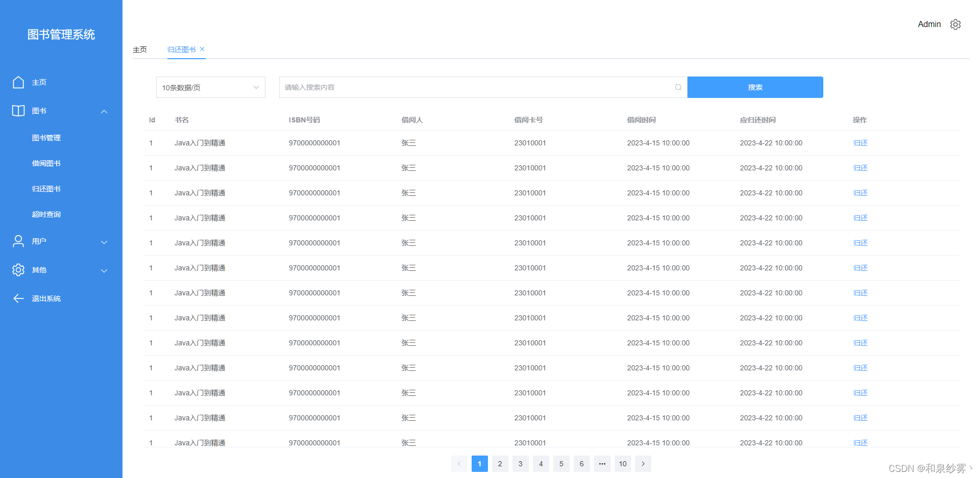Switch to the 主页 tab
The image size is (980, 478).
140,49
